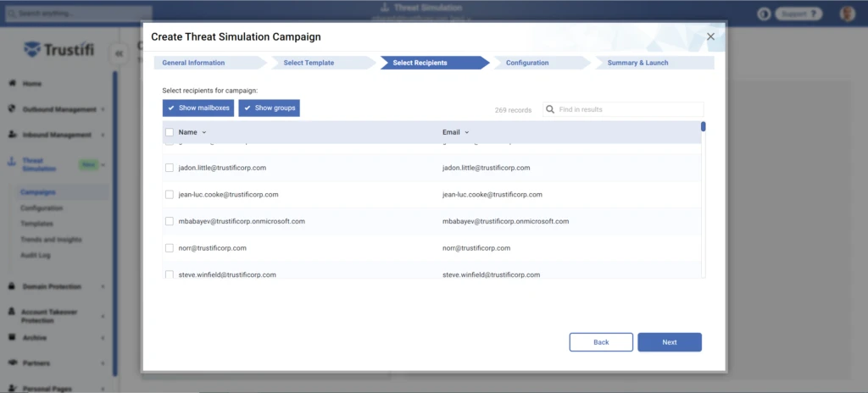Image resolution: width=868 pixels, height=393 pixels.
Task: Click norr@trustificorp.com in Email column
Action: click(476, 248)
